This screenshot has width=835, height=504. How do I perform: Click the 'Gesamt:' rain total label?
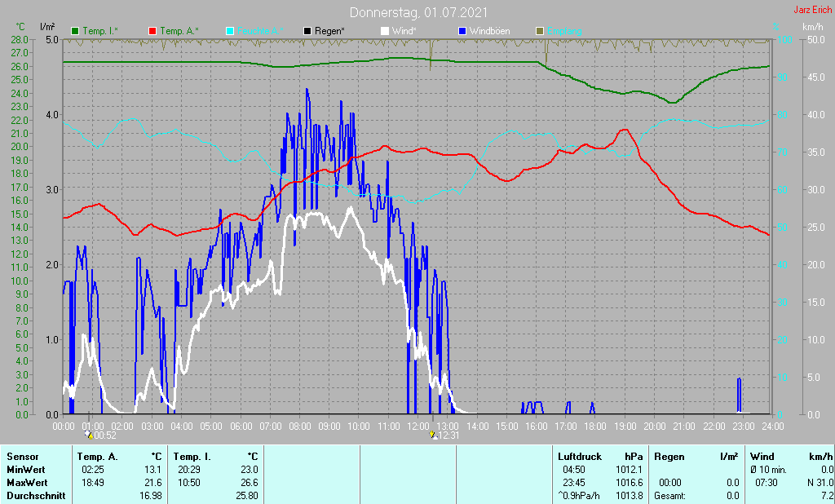(x=670, y=496)
